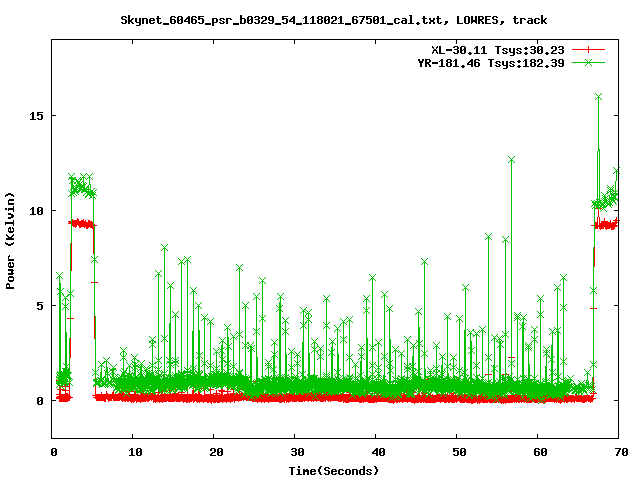
Task: Click the Power (Kelvin) y-axis label
Action: point(10,241)
